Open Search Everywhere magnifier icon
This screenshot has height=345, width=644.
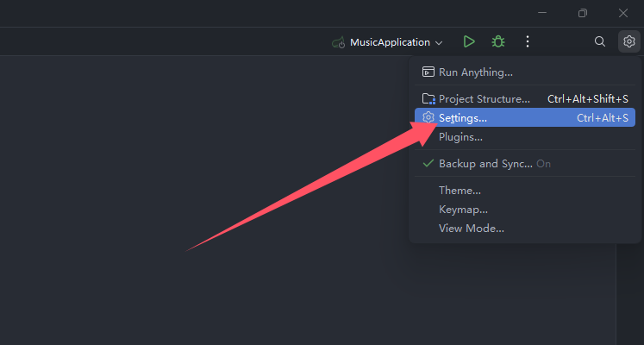pyautogui.click(x=600, y=41)
